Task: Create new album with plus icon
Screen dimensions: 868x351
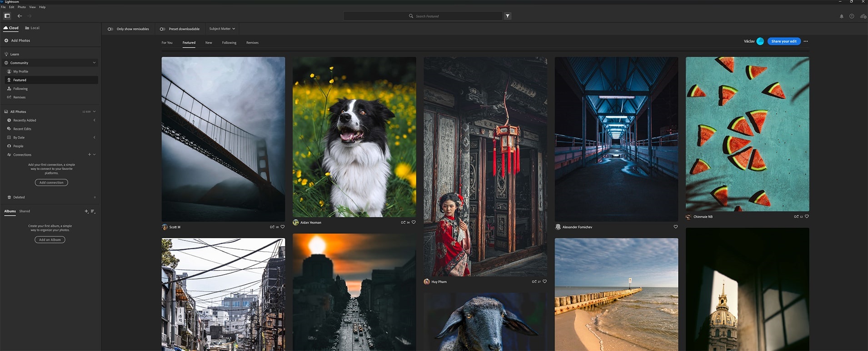Action: point(86,211)
